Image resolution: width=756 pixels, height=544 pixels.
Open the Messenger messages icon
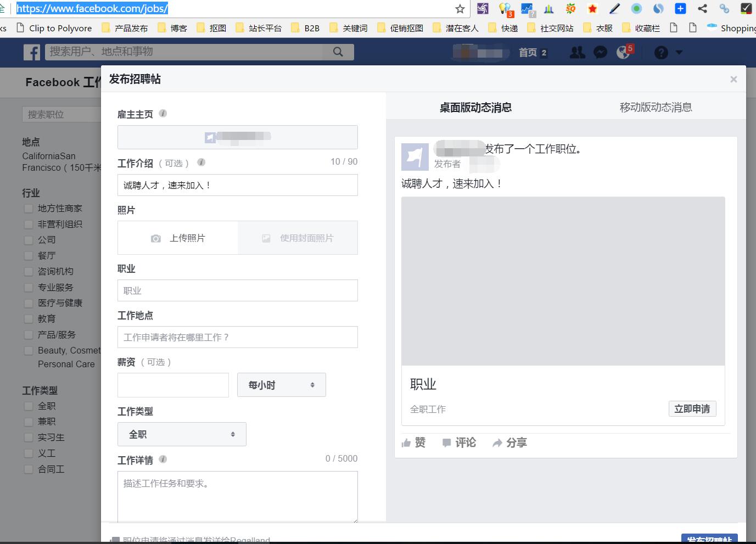click(601, 52)
